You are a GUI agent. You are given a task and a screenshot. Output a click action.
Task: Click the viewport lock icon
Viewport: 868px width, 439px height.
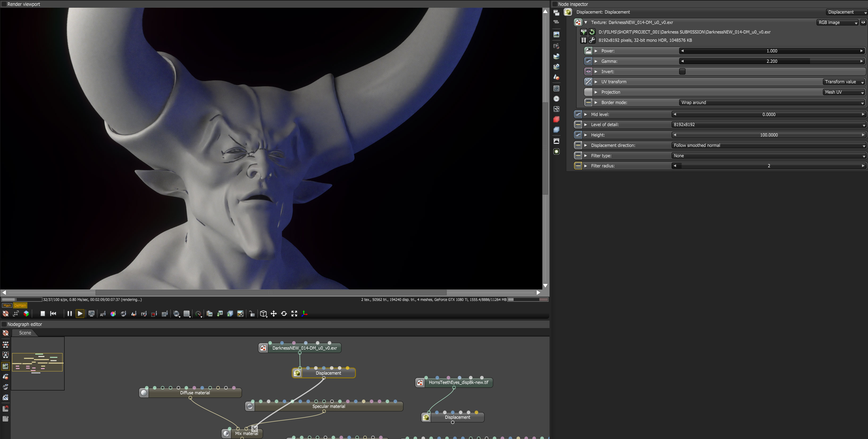click(x=252, y=314)
